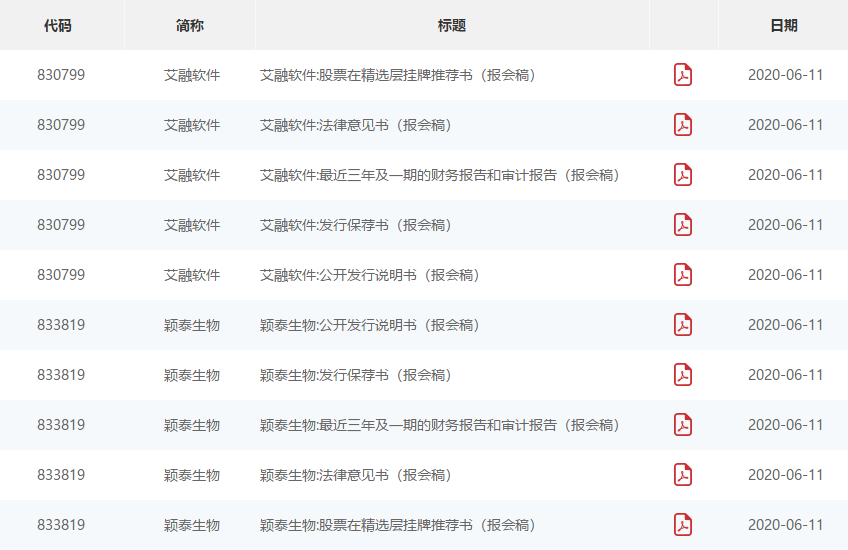Click the 日期 column header
This screenshot has width=848, height=550.
[x=784, y=26]
